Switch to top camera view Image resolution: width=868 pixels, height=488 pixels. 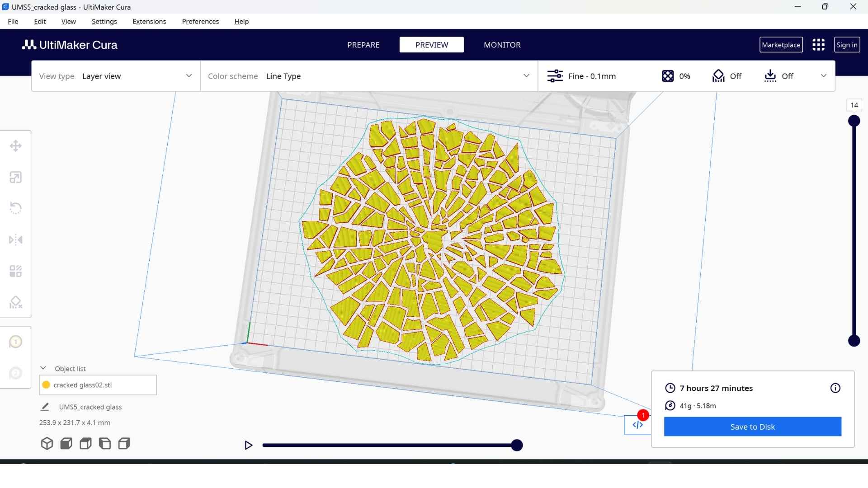pyautogui.click(x=85, y=444)
